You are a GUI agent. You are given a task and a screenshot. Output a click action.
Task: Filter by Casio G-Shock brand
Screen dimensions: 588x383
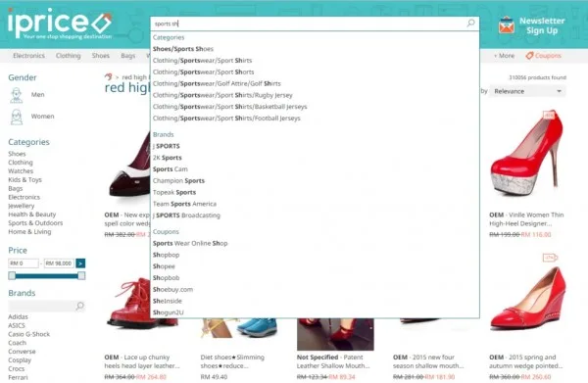(28, 334)
